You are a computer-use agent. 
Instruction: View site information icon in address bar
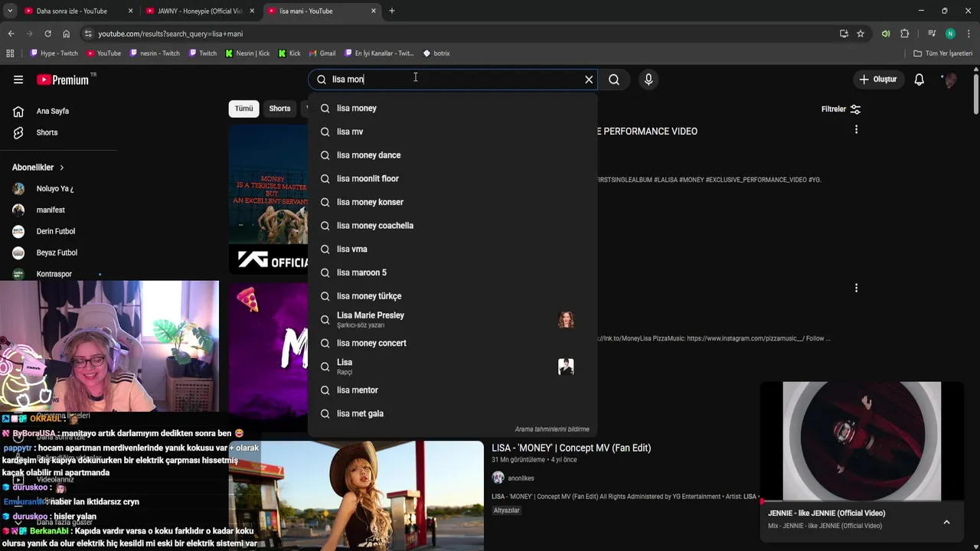click(x=89, y=34)
